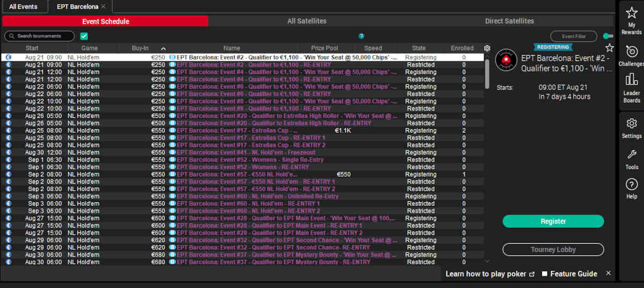Open the Challenges icon in sidebar
Screen dimensions: 644x288
[632, 52]
